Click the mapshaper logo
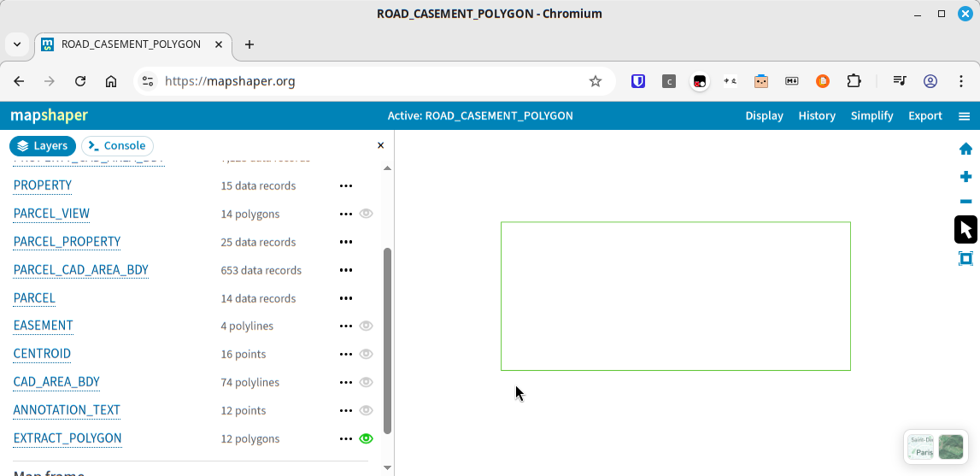980x476 pixels. (50, 115)
